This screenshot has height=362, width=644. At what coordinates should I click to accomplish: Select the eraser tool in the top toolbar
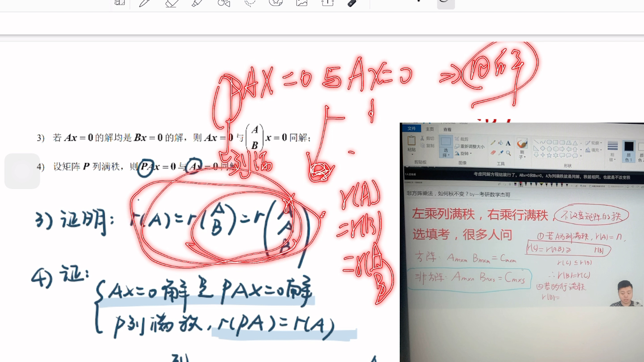[172, 3]
